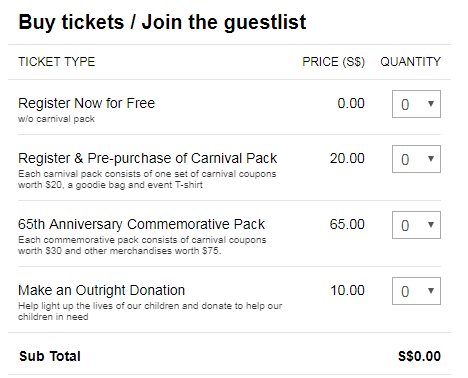
Task: Select the Register Now for Free title
Action: click(x=87, y=103)
